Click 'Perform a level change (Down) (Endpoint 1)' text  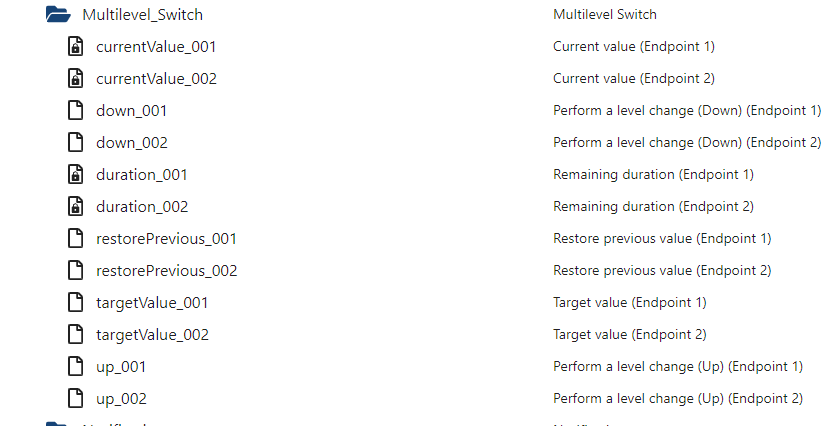(x=687, y=110)
